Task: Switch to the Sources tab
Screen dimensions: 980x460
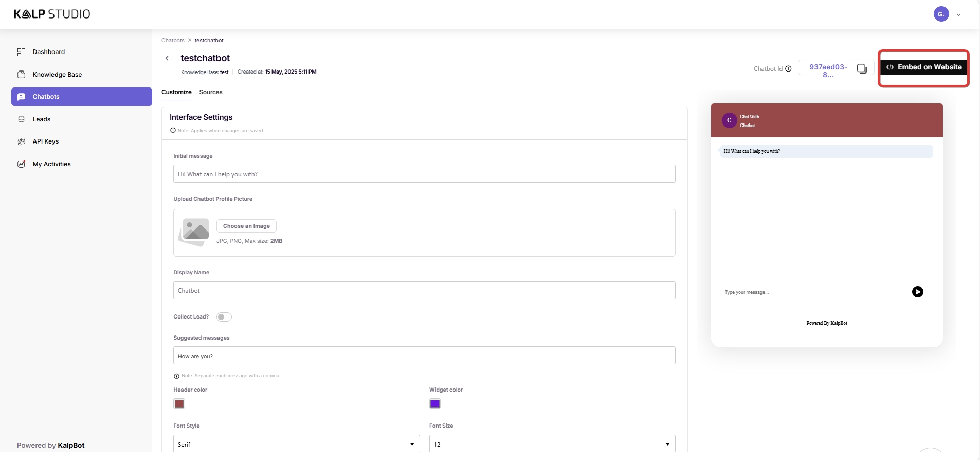Action: (211, 92)
